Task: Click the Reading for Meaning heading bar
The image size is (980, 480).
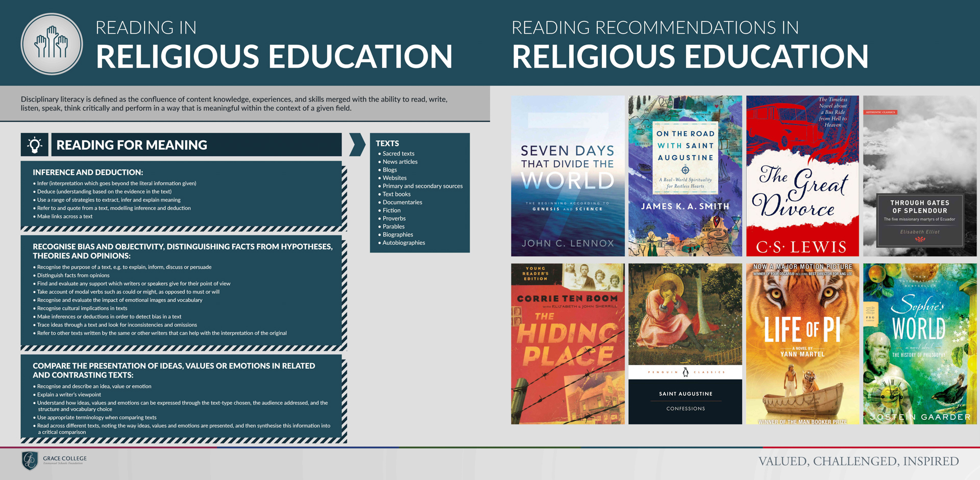Action: tap(197, 145)
